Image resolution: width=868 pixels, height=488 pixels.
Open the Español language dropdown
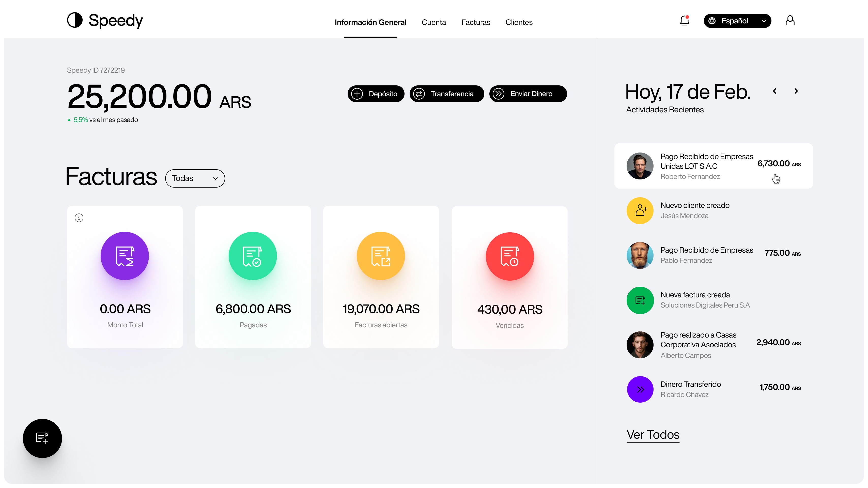(737, 21)
